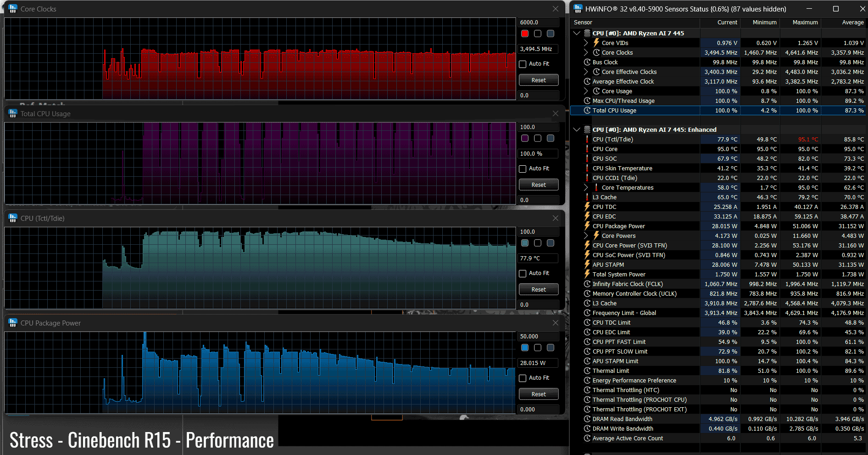Click the thermometer icon beside CPU CCD1 (Tdie)

[x=587, y=178]
